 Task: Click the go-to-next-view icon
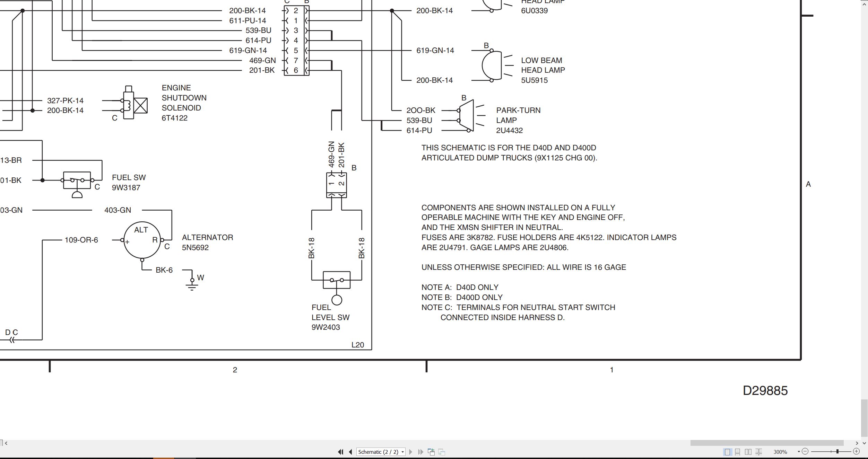click(x=442, y=452)
